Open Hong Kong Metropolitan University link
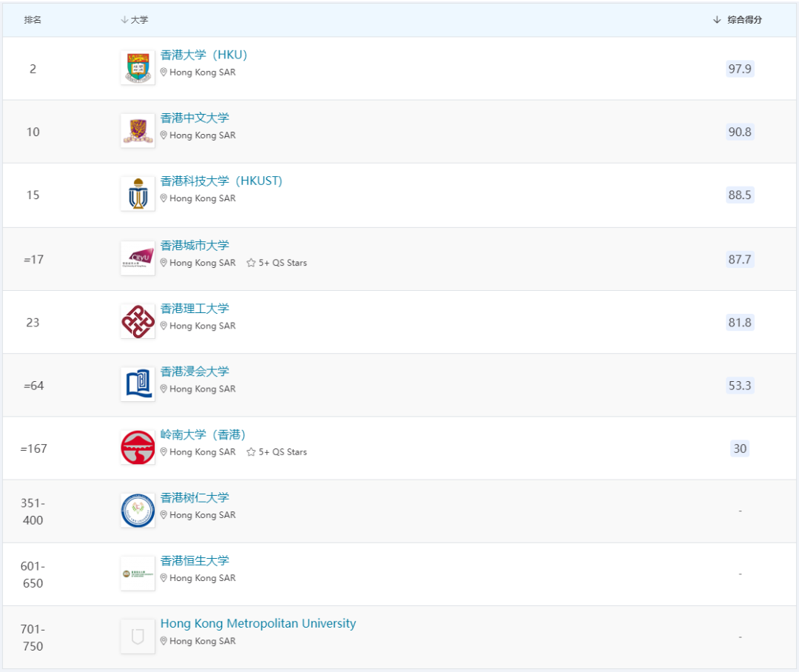 coord(257,623)
